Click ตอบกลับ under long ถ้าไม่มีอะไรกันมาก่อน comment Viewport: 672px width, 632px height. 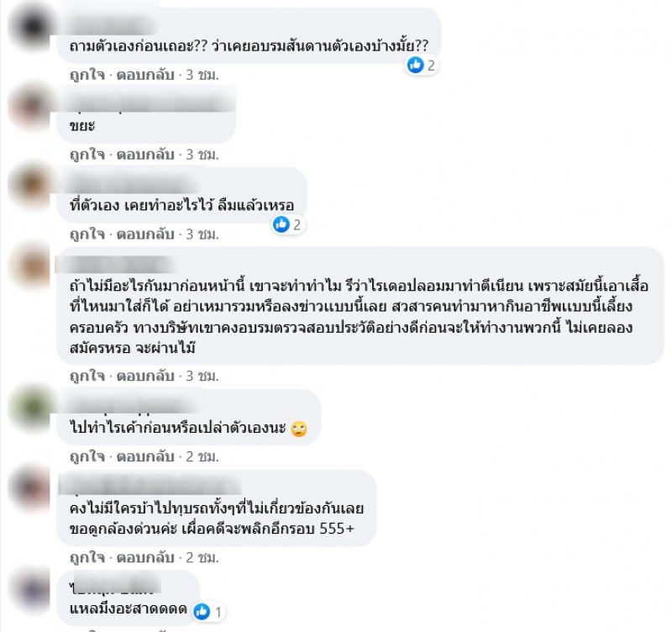click(x=145, y=376)
